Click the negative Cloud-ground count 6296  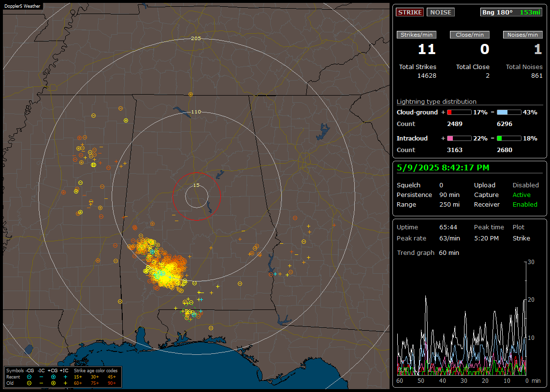pos(505,124)
